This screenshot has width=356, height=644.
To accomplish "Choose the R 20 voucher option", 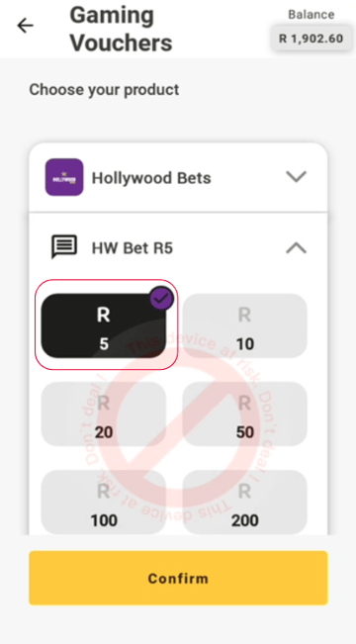I will point(104,414).
